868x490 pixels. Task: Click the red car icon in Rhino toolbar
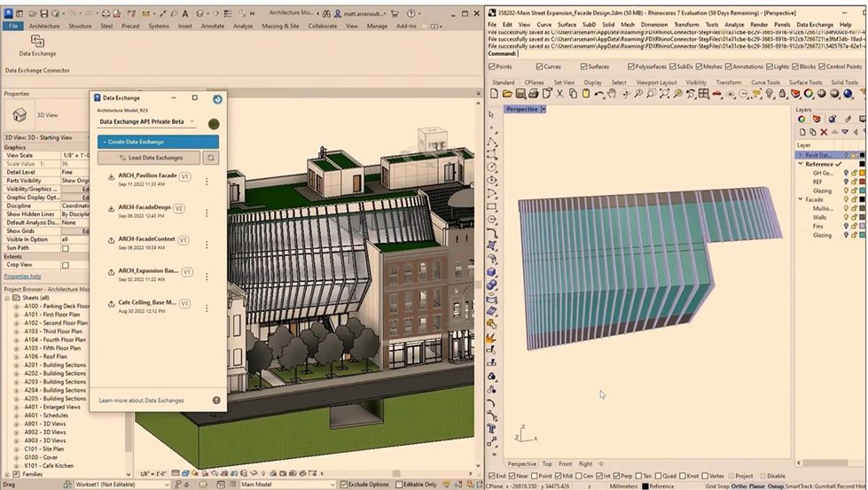pyautogui.click(x=717, y=94)
